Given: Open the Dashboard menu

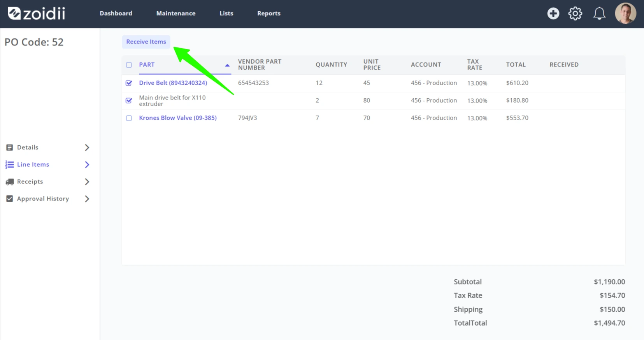Looking at the screenshot, I should point(116,13).
